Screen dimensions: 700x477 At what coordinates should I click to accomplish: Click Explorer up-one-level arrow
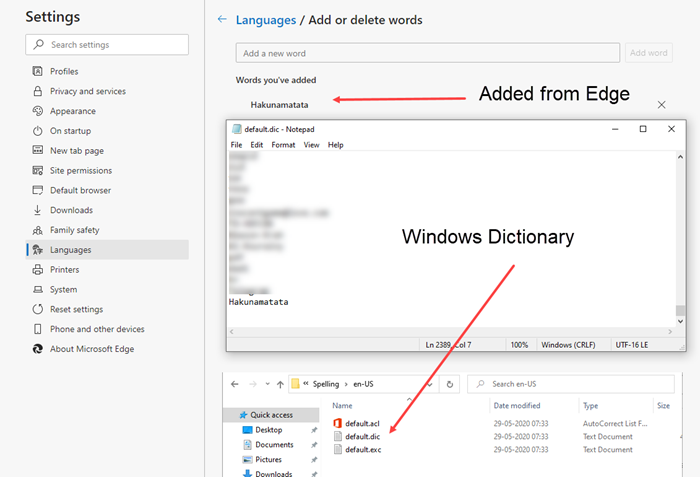click(280, 384)
